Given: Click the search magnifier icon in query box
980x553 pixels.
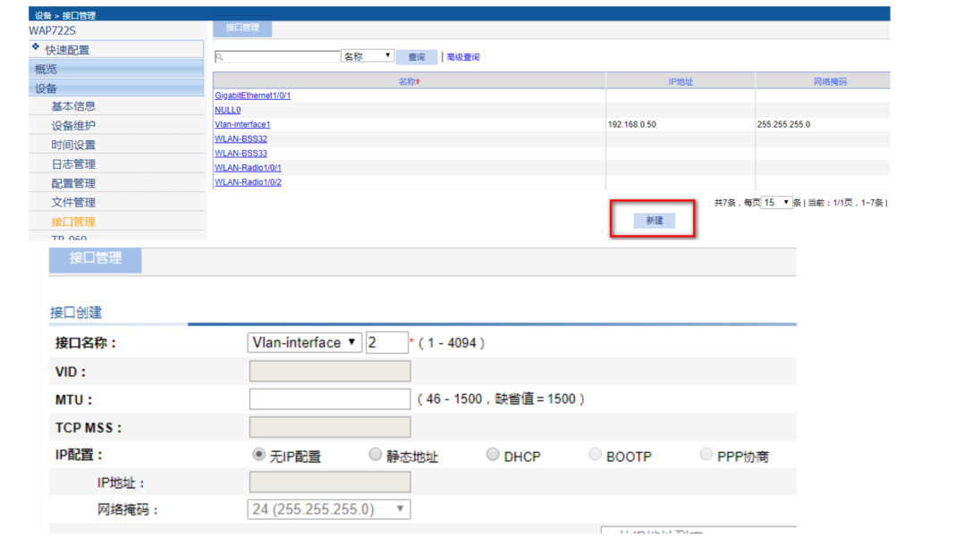Looking at the screenshot, I should coord(219,57).
